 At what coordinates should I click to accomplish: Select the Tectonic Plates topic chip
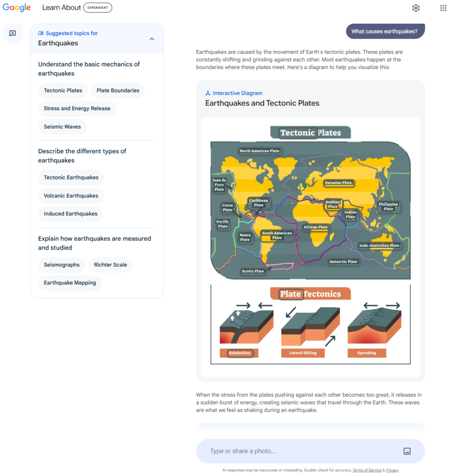63,90
